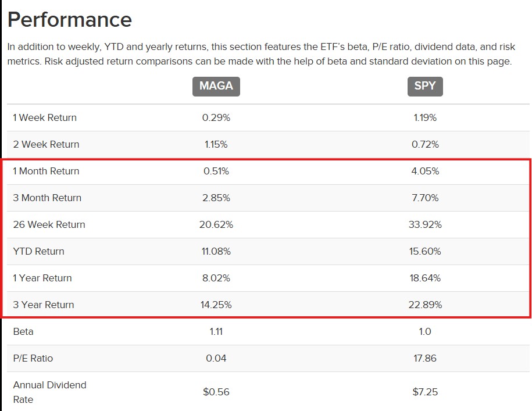
Task: Click the 3 Year Return label
Action: [44, 305]
